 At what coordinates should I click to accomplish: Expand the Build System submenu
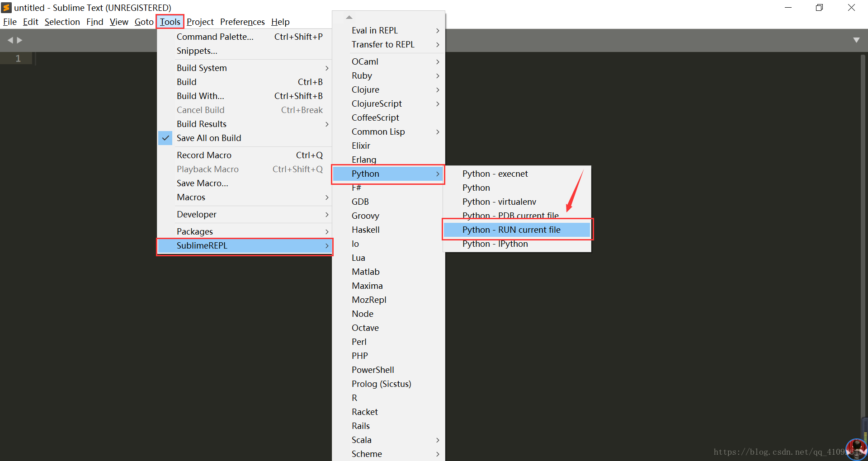coord(245,68)
